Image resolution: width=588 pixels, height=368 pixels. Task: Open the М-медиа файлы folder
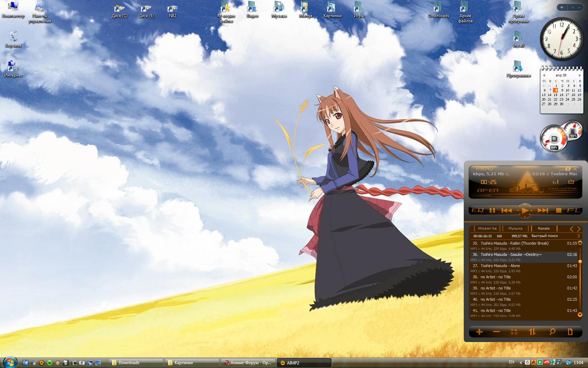tap(226, 12)
